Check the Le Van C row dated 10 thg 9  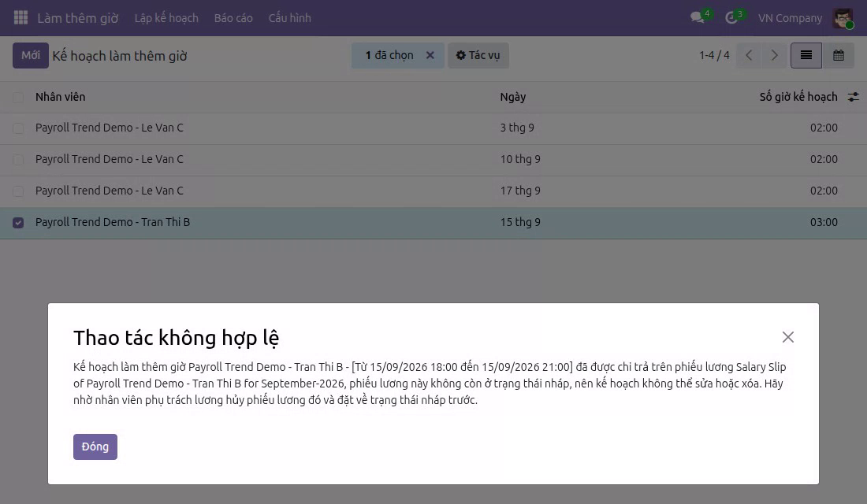click(x=18, y=160)
